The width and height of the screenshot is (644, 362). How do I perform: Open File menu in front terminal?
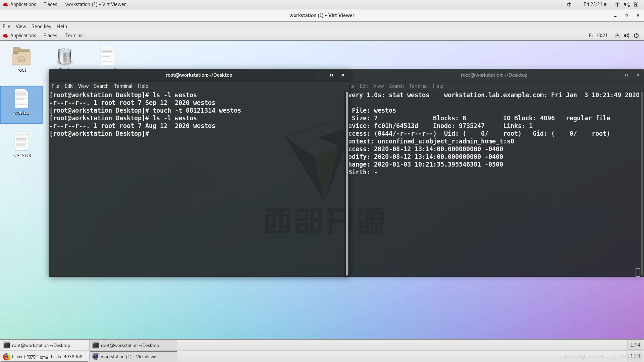[55, 86]
